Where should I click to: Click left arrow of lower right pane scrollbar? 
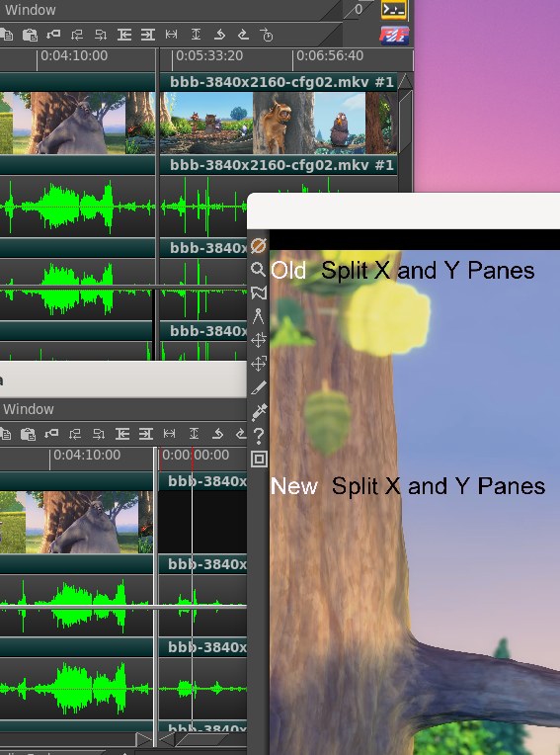(167, 739)
